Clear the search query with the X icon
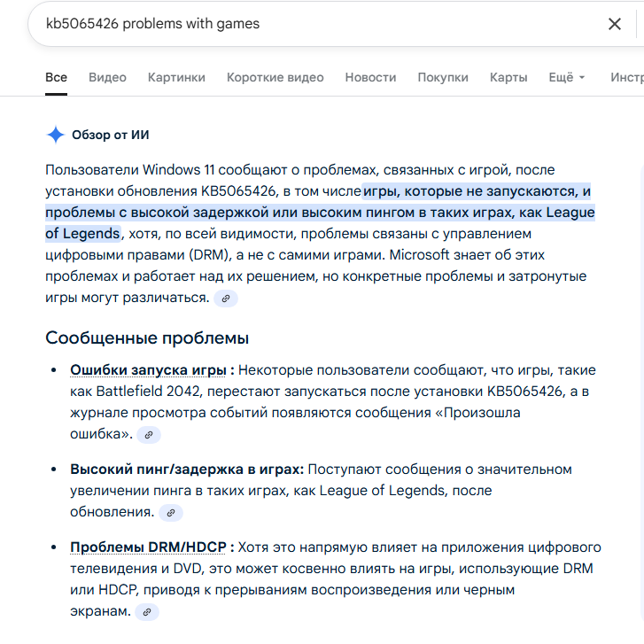 [614, 24]
